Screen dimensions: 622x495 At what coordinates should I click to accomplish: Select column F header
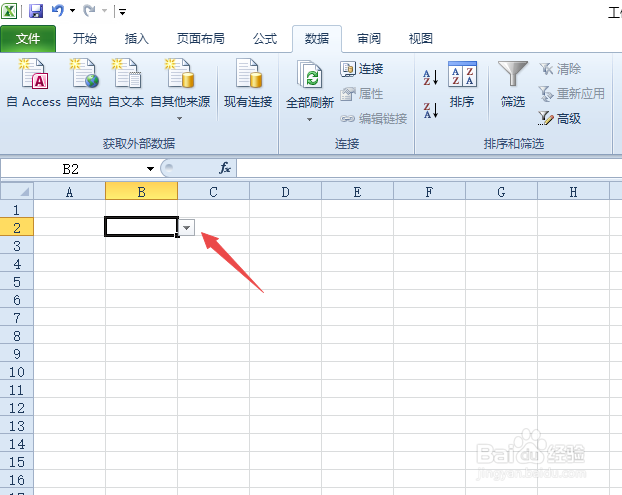pos(429,192)
